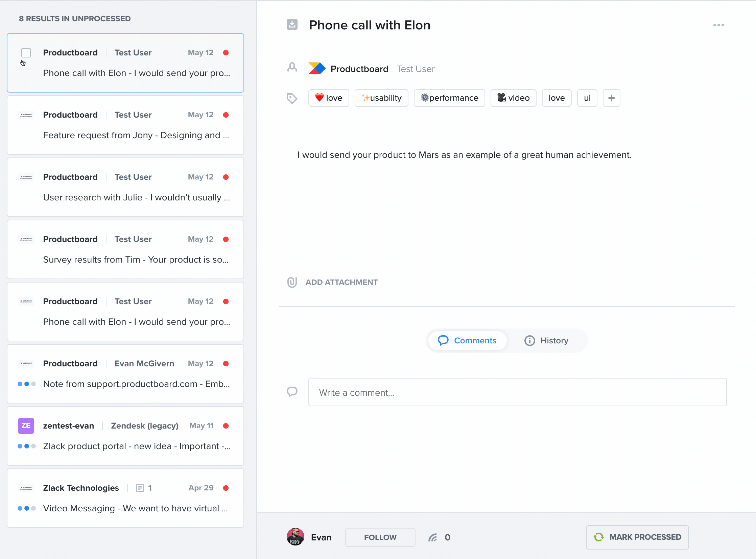Click the person icon next to Productboard company
Viewport: 756px width, 559px height.
coord(292,68)
